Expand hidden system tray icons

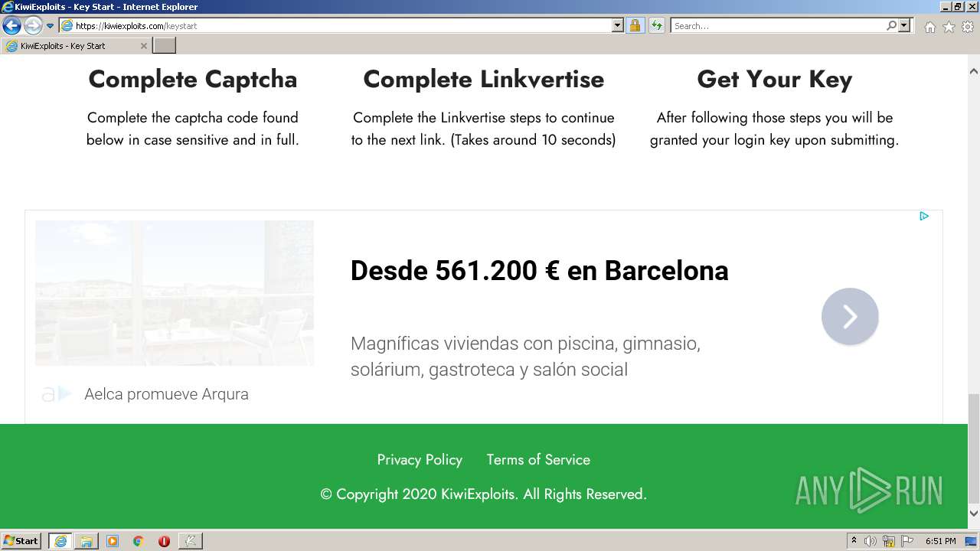click(854, 541)
